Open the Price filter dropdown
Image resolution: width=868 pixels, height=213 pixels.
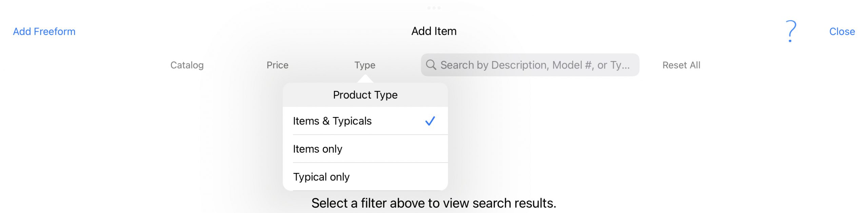point(277,65)
